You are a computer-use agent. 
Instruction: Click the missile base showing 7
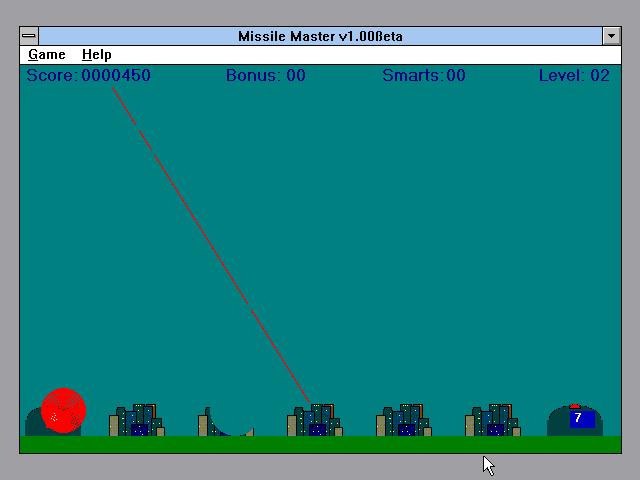pos(575,420)
